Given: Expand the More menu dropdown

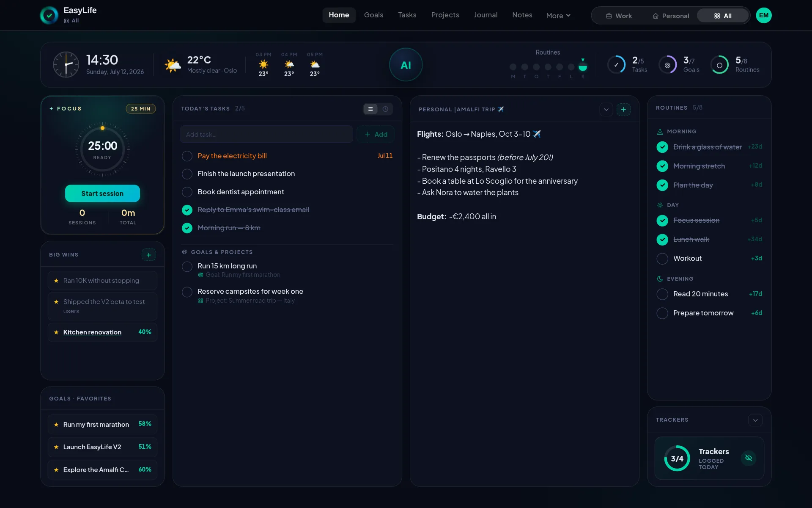Looking at the screenshot, I should point(558,16).
